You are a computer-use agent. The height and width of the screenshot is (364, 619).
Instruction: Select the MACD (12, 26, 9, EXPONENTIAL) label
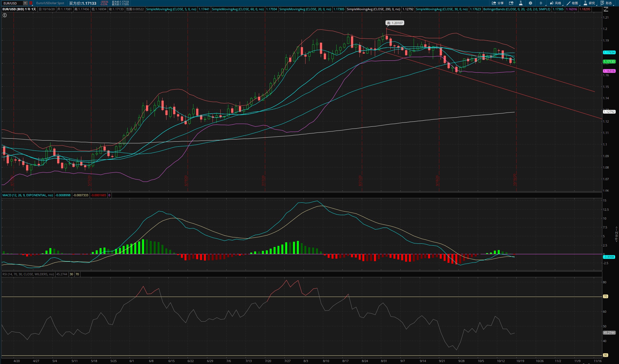[27, 195]
